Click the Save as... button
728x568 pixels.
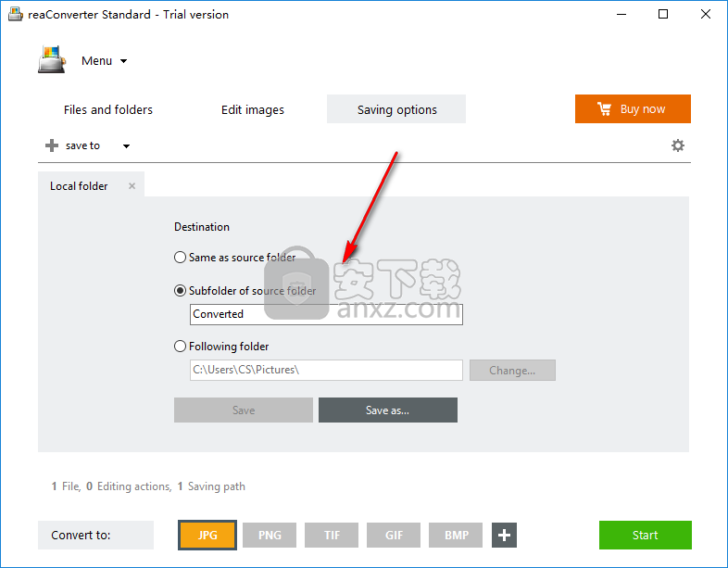click(388, 410)
